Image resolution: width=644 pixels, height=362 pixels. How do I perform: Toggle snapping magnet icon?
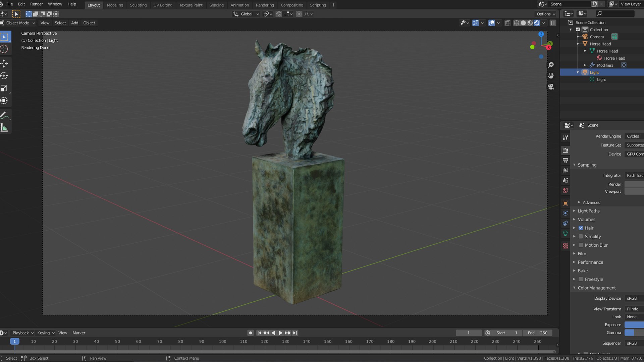[279, 14]
